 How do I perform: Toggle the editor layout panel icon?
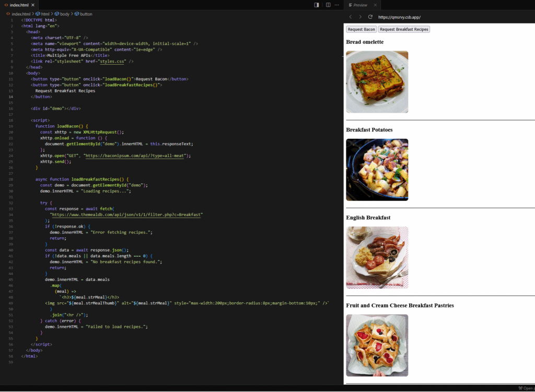(x=317, y=5)
